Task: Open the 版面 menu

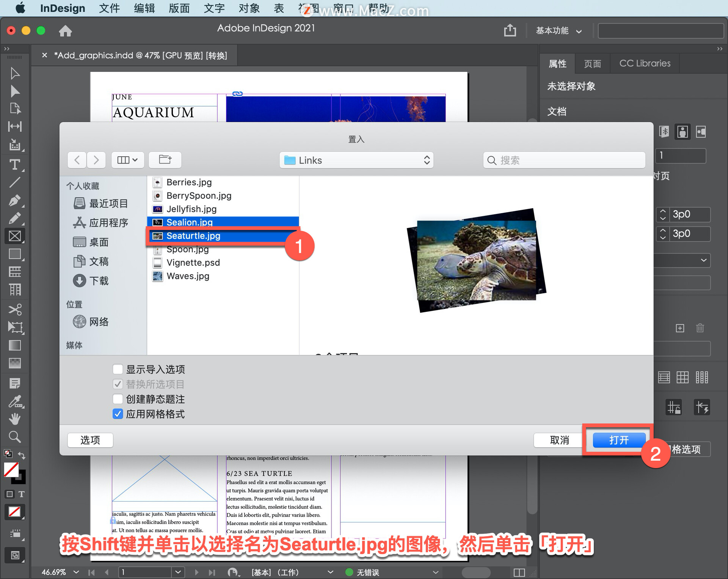Action: pyautogui.click(x=179, y=8)
